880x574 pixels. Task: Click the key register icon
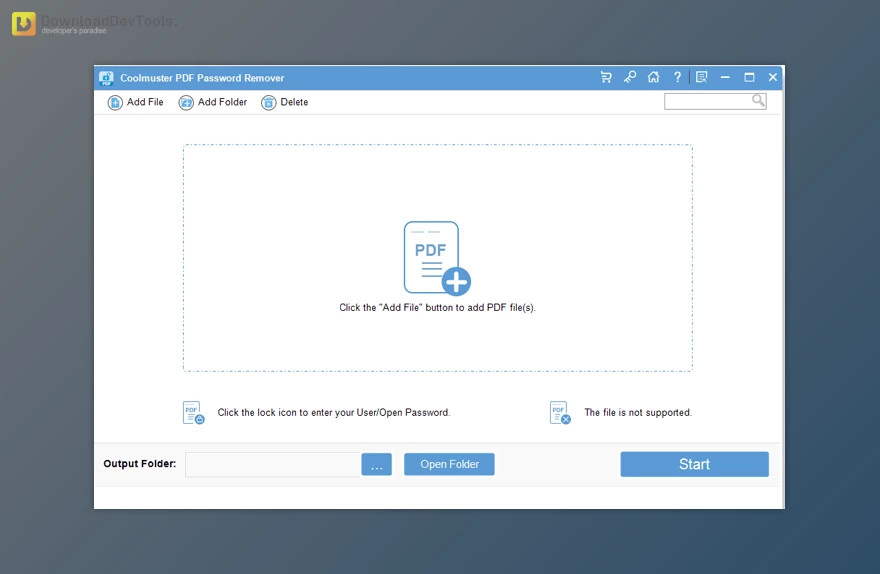tap(630, 77)
